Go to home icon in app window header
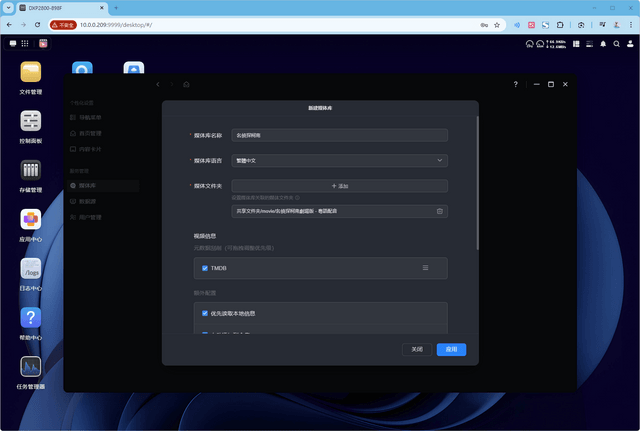Screen dimensions: 640x431 (x=186, y=84)
